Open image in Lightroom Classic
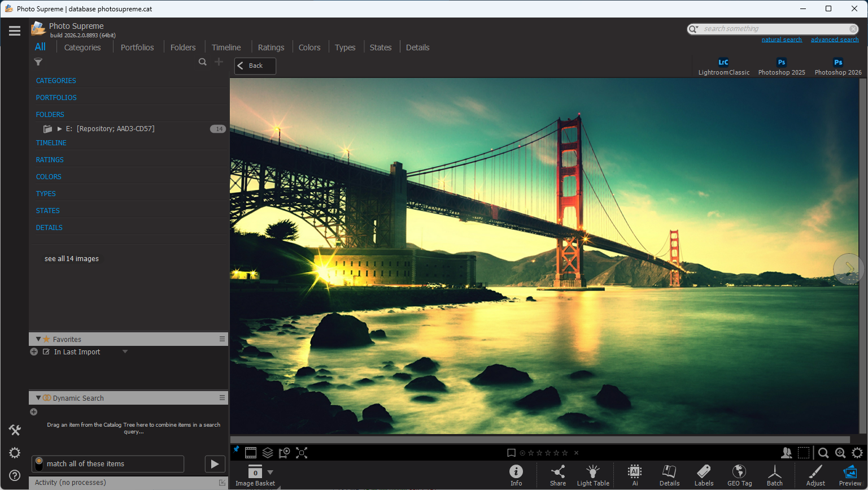This screenshot has width=868, height=490. [x=723, y=66]
